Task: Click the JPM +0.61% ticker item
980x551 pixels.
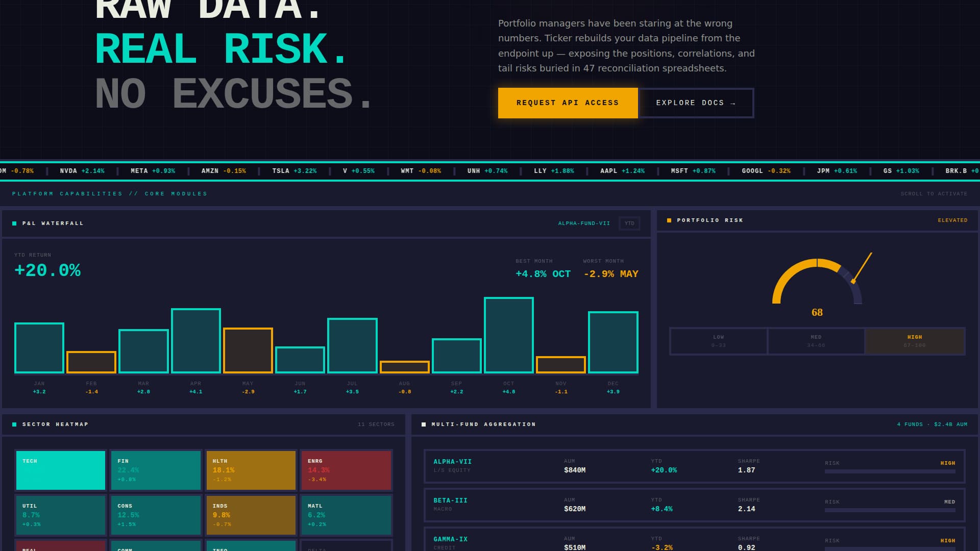Action: tap(837, 171)
